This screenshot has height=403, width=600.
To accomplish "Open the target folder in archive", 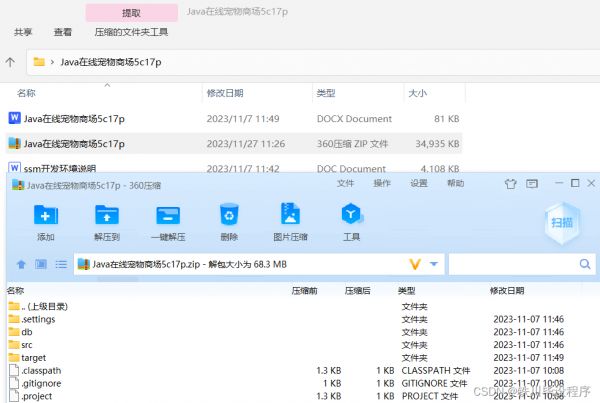I will [x=27, y=358].
